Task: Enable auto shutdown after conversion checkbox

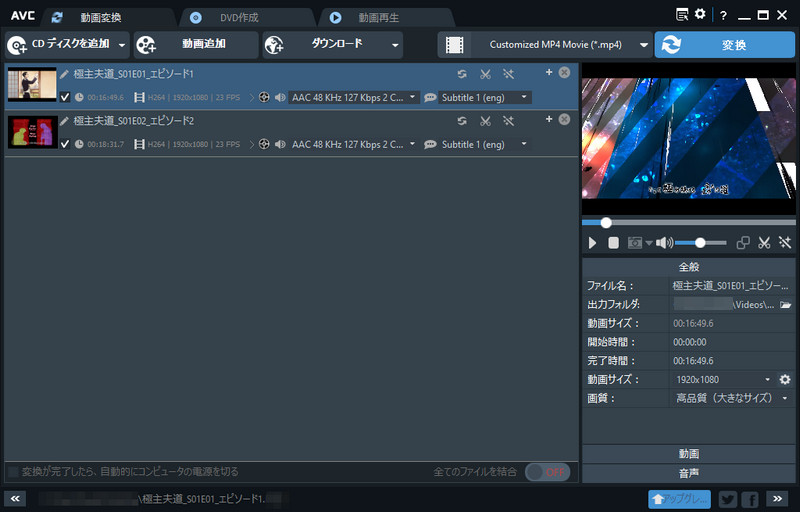Action: (x=13, y=472)
